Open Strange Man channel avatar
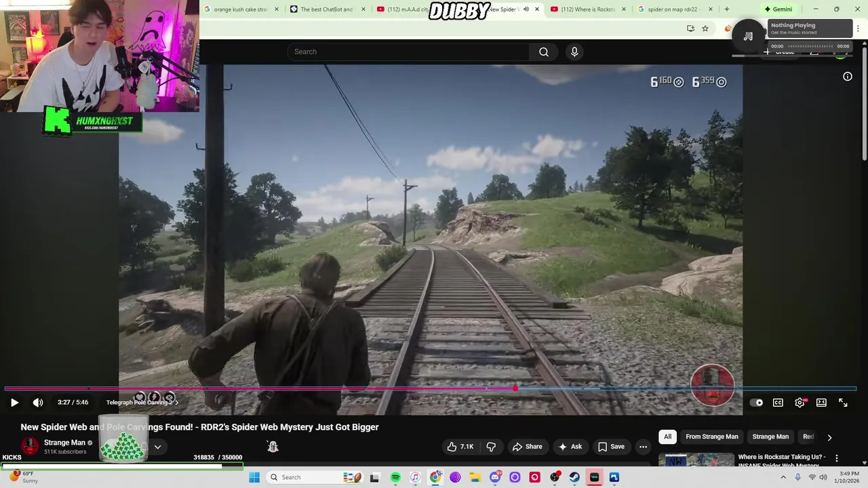This screenshot has width=868, height=488. (30, 446)
